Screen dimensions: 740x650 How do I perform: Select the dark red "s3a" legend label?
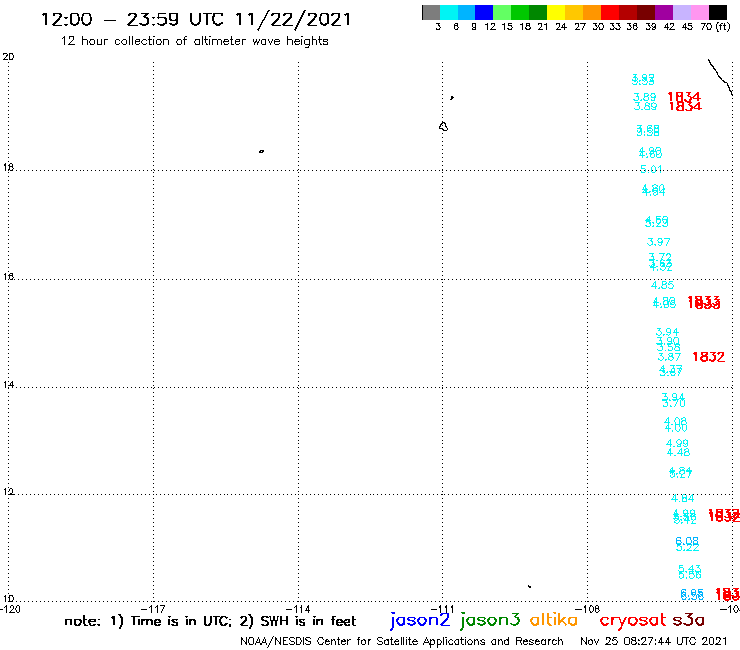click(x=689, y=620)
